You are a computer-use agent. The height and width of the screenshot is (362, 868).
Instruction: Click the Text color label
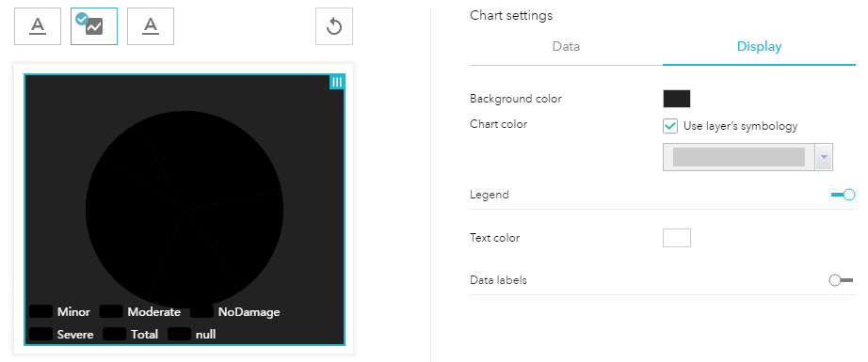pyautogui.click(x=494, y=238)
